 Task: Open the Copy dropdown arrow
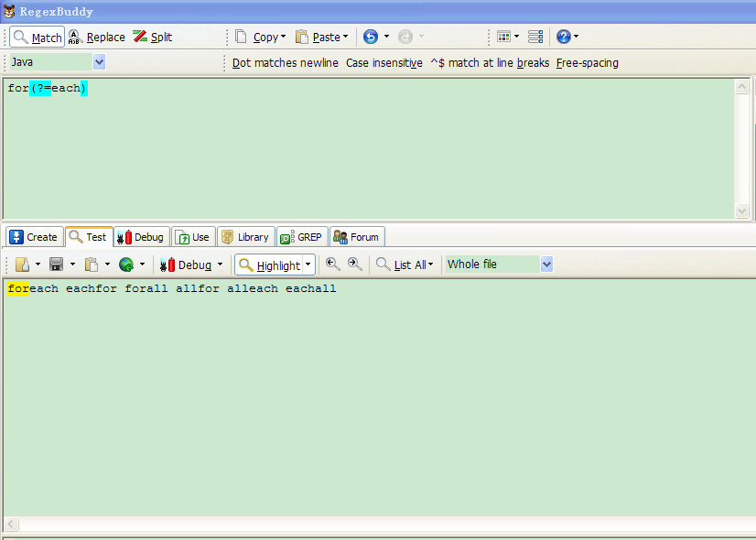coord(284,37)
